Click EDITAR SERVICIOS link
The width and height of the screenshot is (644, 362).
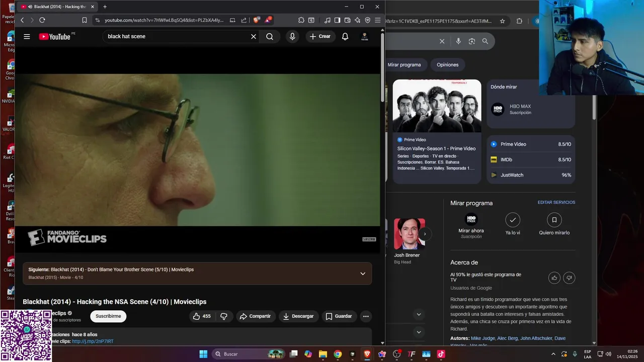point(556,203)
